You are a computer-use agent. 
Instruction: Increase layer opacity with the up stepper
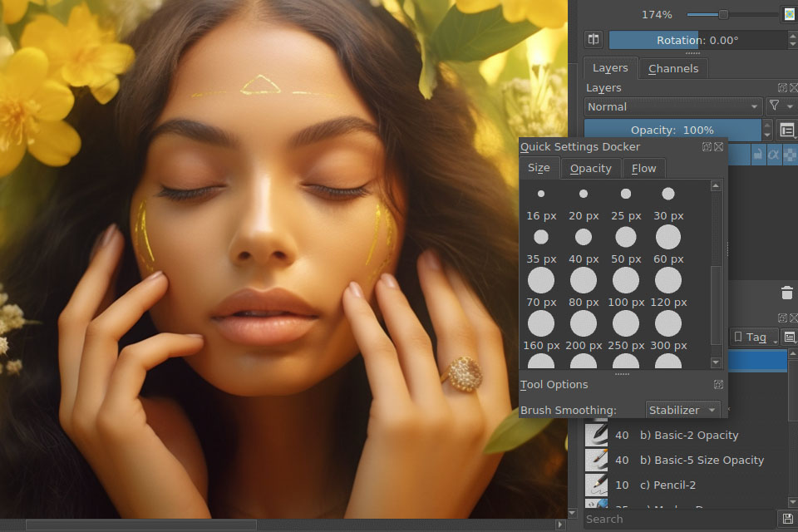coord(767,126)
